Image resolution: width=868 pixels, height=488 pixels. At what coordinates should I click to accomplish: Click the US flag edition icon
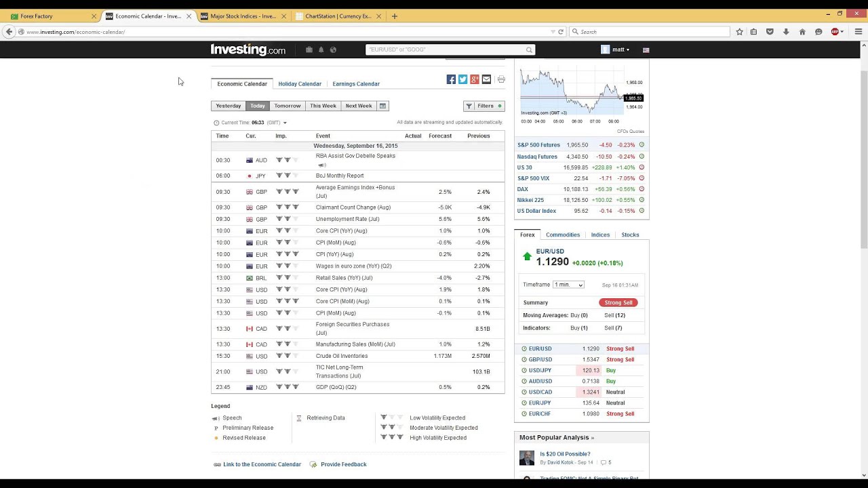click(646, 49)
